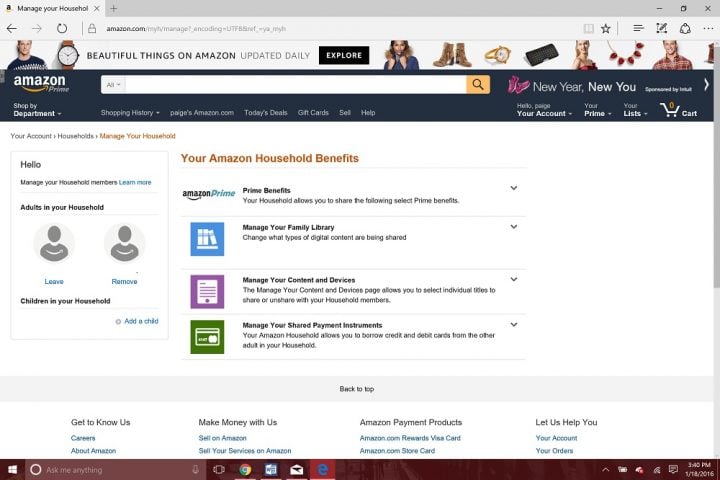Open Word from the taskbar
The width and height of the screenshot is (720, 480).
[271, 469]
